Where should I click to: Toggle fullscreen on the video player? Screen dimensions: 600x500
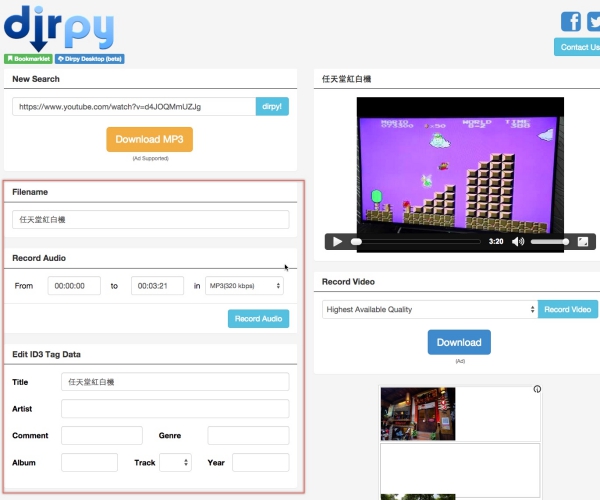[583, 242]
